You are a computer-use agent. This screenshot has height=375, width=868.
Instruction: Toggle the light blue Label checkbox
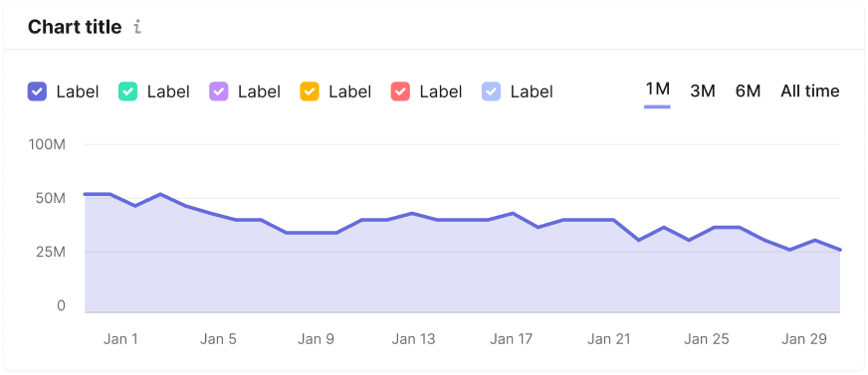(x=491, y=92)
